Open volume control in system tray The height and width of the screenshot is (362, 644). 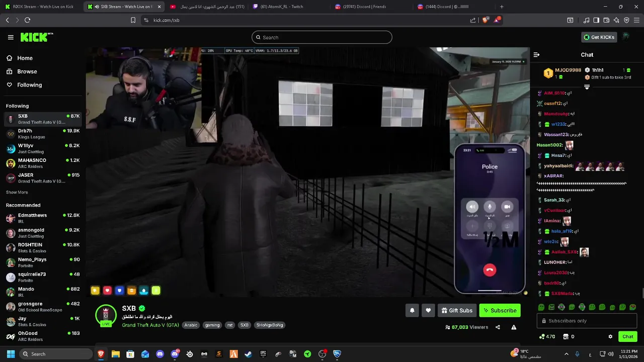(x=610, y=354)
